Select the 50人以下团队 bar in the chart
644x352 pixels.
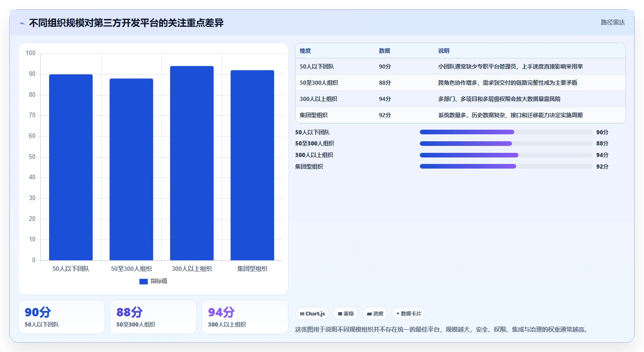(x=71, y=167)
